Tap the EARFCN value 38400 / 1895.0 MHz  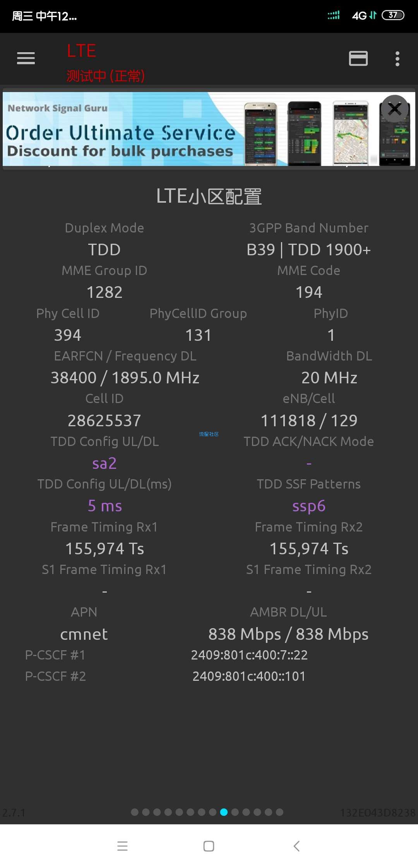point(125,378)
